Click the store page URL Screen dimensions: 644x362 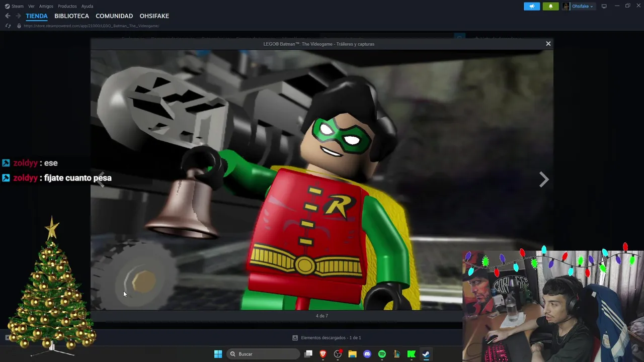click(91, 26)
